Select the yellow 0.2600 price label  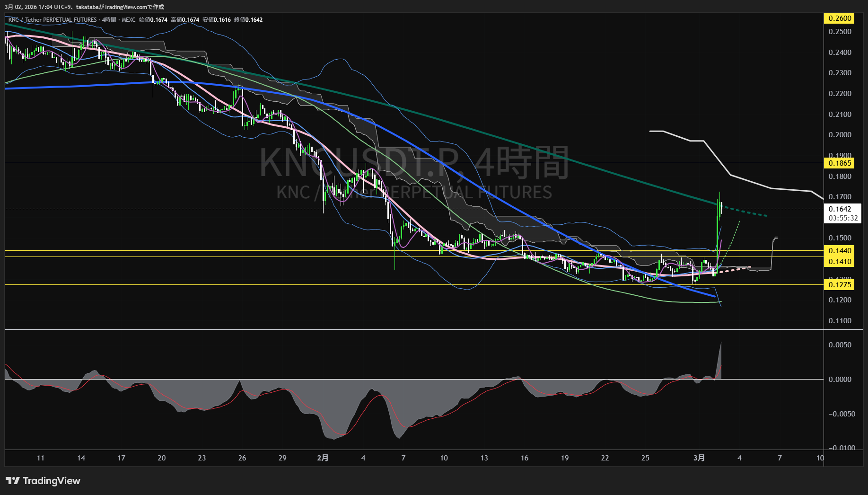pos(840,18)
